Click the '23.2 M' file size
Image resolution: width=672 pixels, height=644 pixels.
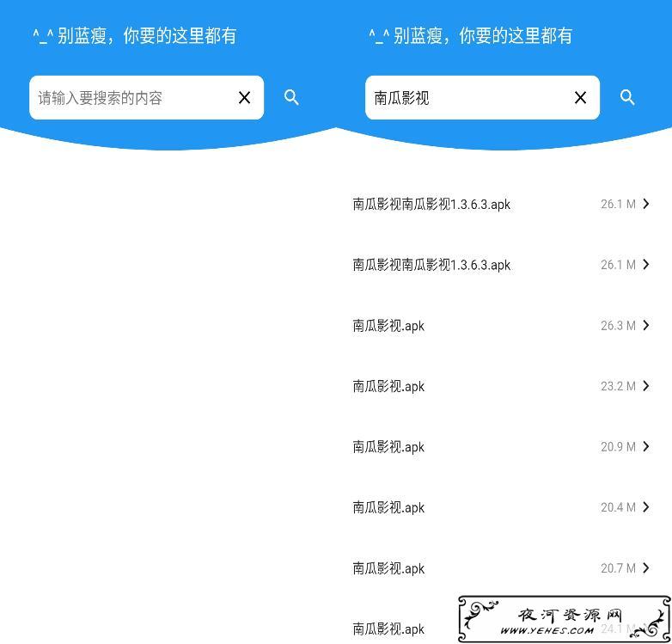coord(618,386)
